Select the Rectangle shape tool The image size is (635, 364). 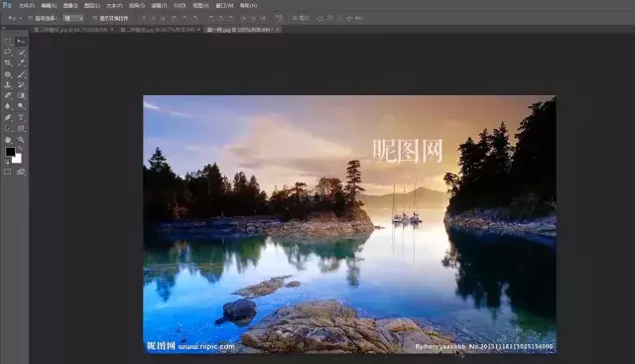coord(21,128)
